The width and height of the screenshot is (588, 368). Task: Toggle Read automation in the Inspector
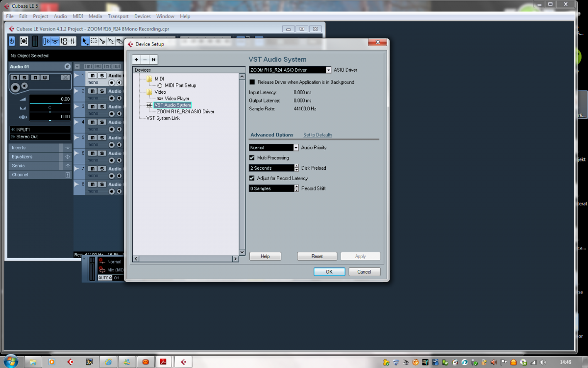point(35,78)
